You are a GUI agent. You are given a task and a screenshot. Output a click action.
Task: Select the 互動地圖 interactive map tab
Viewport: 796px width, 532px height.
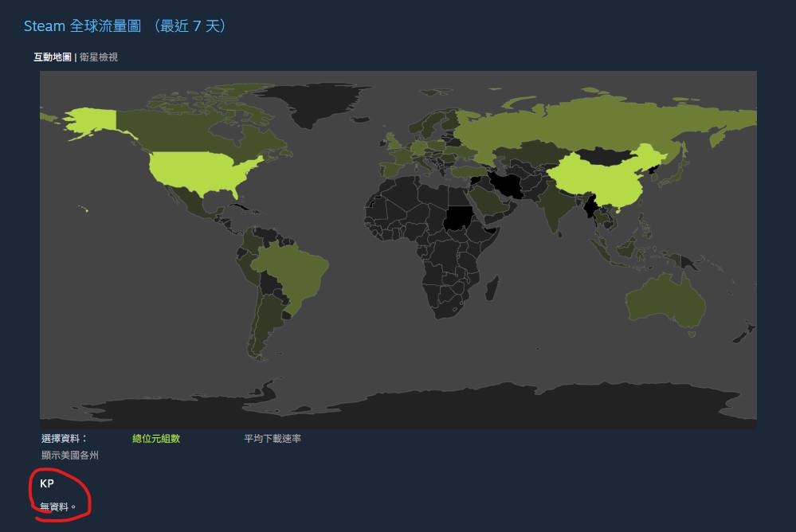[53, 57]
